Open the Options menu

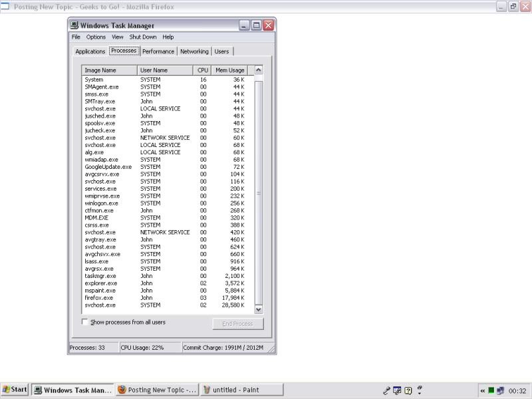96,37
